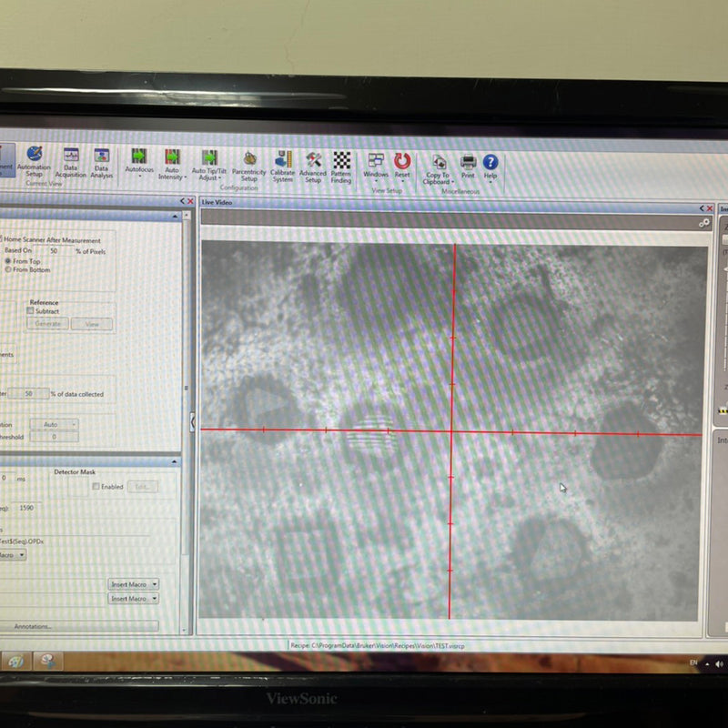Expand the Auto Intensity dropdown arrow

pyautogui.click(x=186, y=177)
